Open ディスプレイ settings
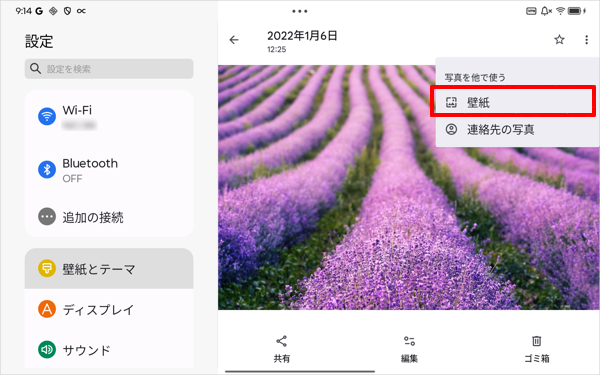The width and height of the screenshot is (600, 375). (109, 309)
